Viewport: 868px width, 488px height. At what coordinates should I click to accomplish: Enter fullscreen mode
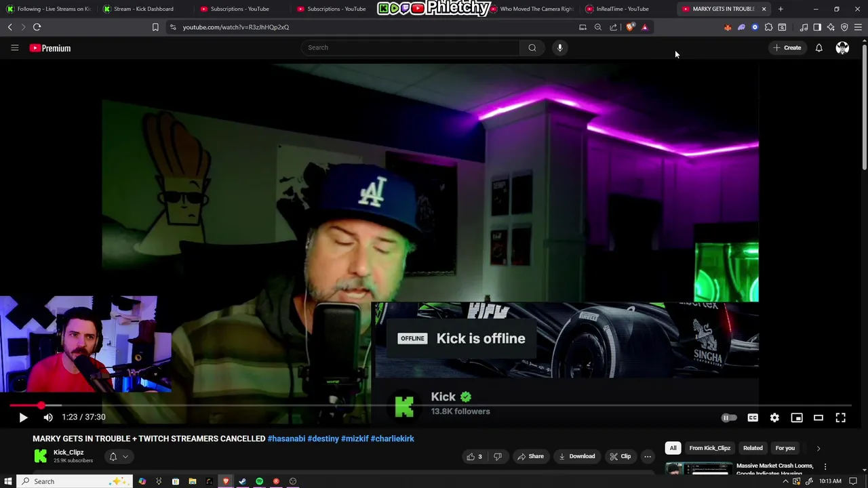click(x=841, y=418)
